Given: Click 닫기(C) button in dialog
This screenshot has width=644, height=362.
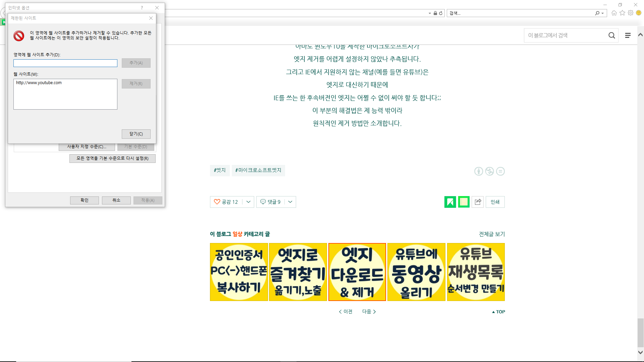Looking at the screenshot, I should pos(136,134).
